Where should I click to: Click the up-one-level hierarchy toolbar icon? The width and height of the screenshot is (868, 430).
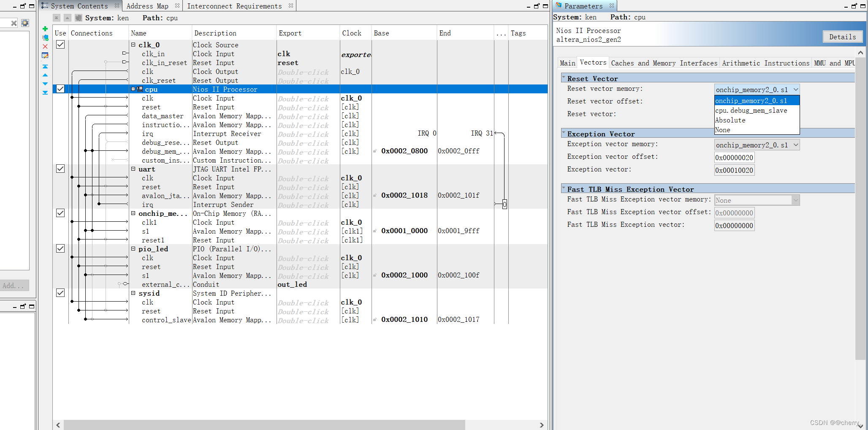(67, 18)
